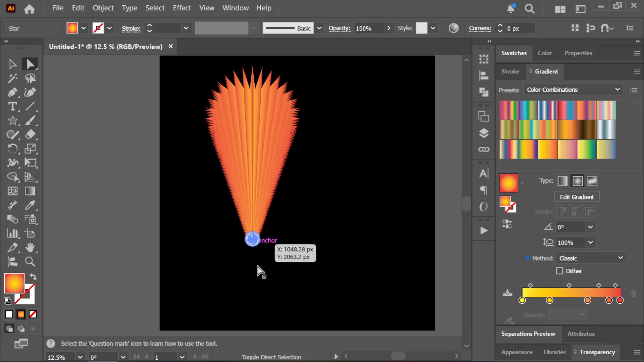Enable the Dither checkbox
644x362 pixels.
click(559, 271)
